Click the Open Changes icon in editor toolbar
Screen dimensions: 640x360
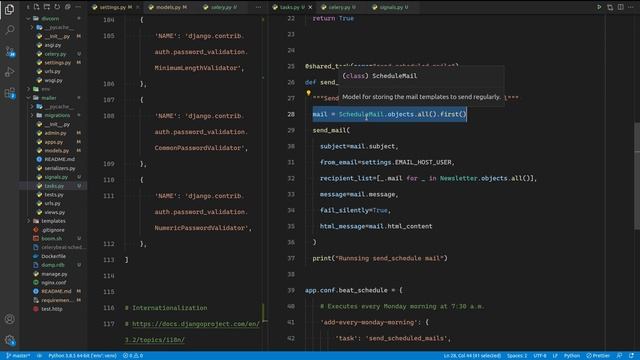(x=610, y=7)
